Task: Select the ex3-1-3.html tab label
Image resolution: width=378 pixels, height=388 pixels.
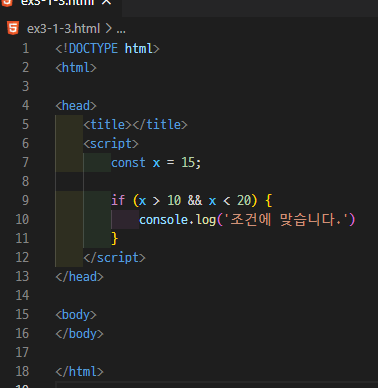Action: [x=57, y=2]
